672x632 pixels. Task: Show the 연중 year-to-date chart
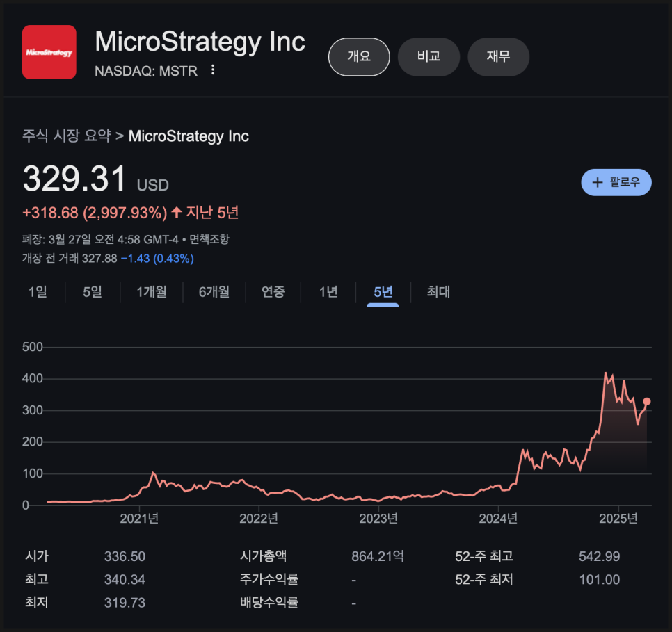click(273, 292)
